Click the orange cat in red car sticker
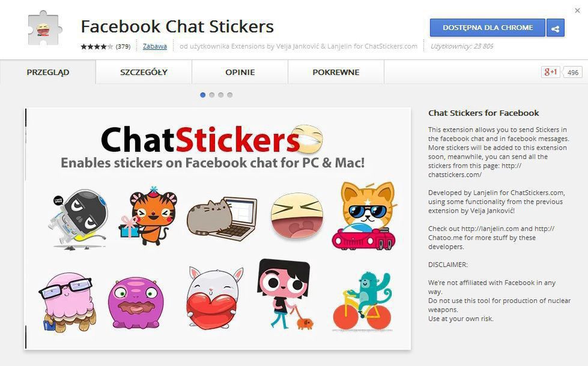The width and height of the screenshot is (588, 366). tap(364, 216)
